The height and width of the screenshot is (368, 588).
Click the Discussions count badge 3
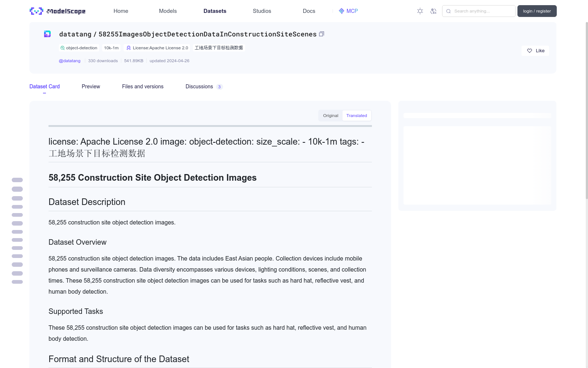[x=219, y=87]
